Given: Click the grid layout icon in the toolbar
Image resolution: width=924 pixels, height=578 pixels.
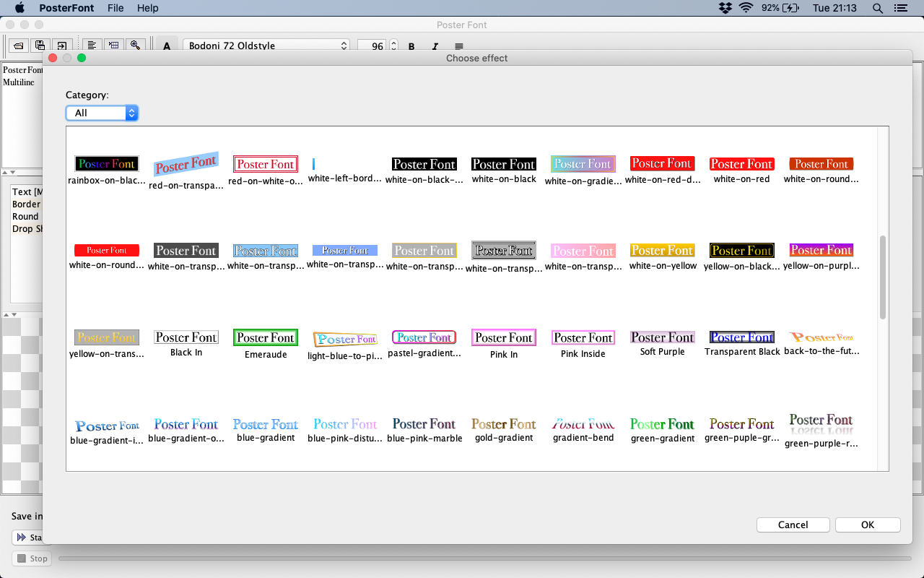Looking at the screenshot, I should [x=113, y=46].
